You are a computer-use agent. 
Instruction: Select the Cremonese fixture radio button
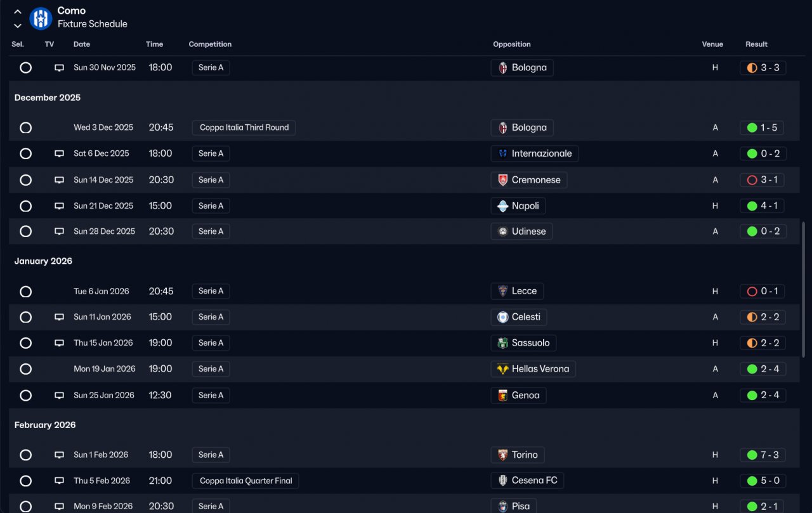25,180
